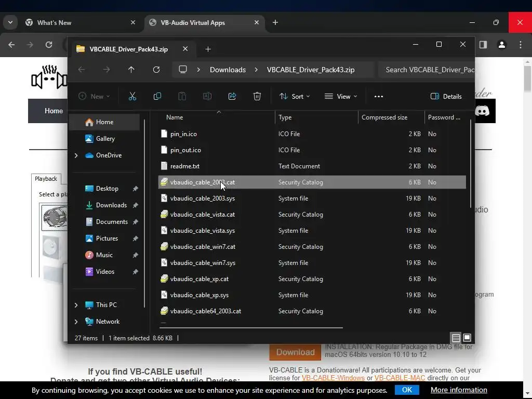Open a new Chrome tab

pyautogui.click(x=275, y=22)
